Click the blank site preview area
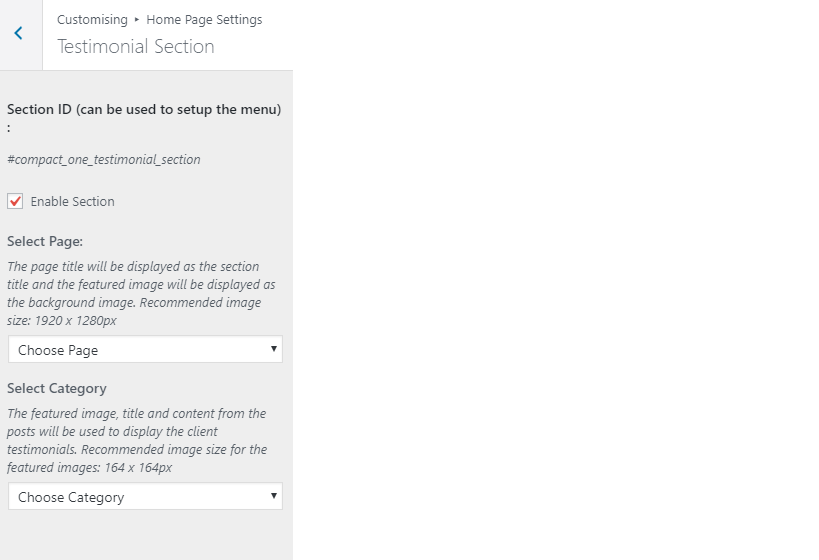 [556, 280]
